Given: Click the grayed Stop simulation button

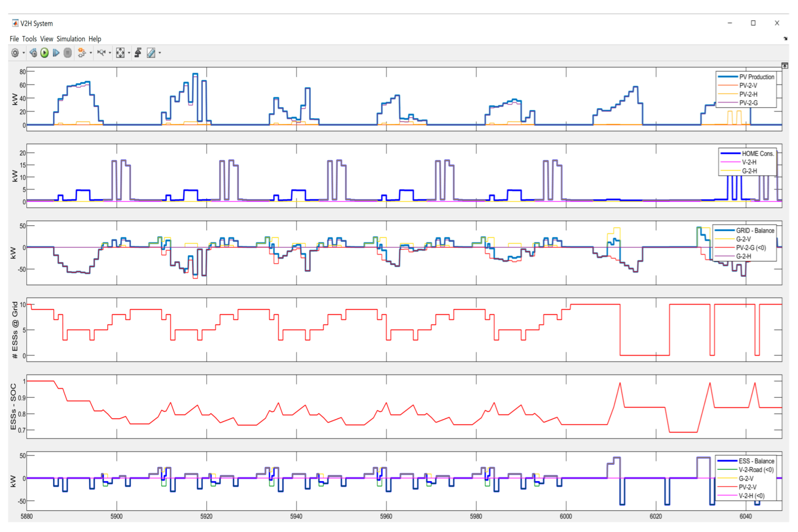Looking at the screenshot, I should [68, 53].
